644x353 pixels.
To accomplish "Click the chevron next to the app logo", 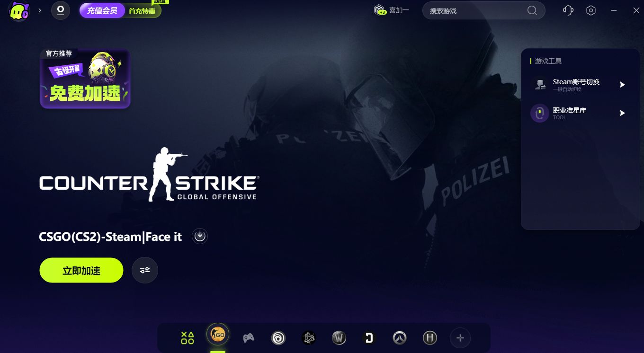I will [x=39, y=10].
